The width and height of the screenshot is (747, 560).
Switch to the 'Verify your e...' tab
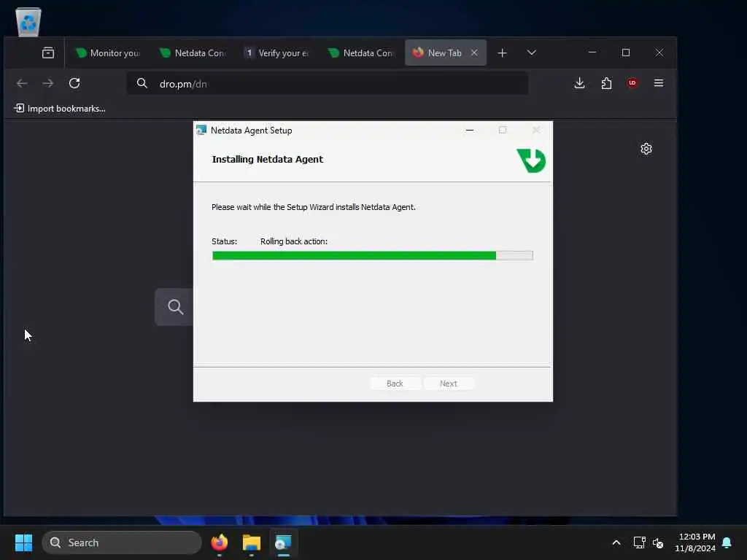[x=277, y=52]
